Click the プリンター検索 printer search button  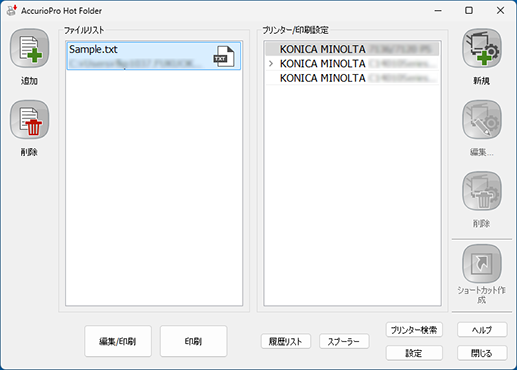tap(414, 330)
